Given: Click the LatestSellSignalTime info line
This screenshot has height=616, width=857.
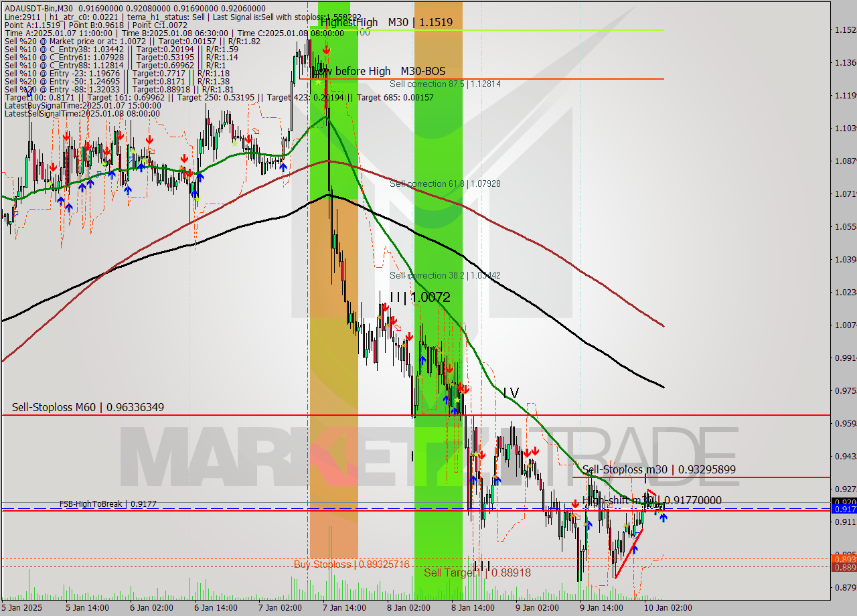Looking at the screenshot, I should (82, 114).
